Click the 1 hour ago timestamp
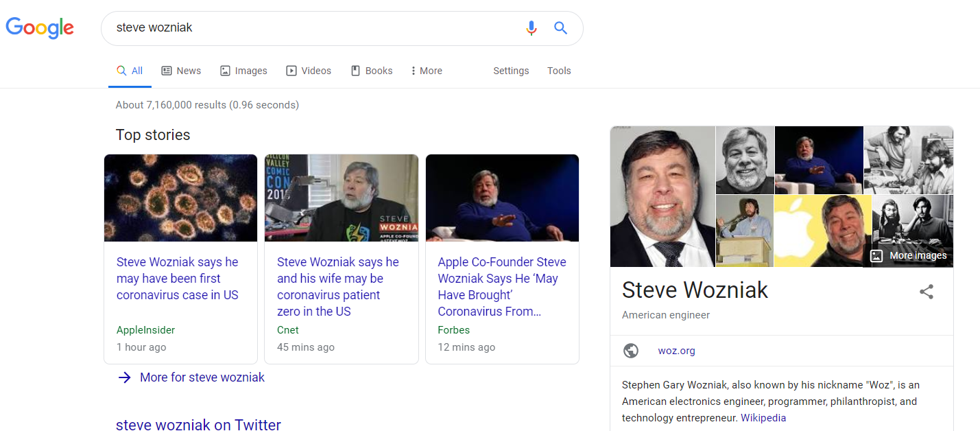The width and height of the screenshot is (980, 431). click(x=141, y=347)
